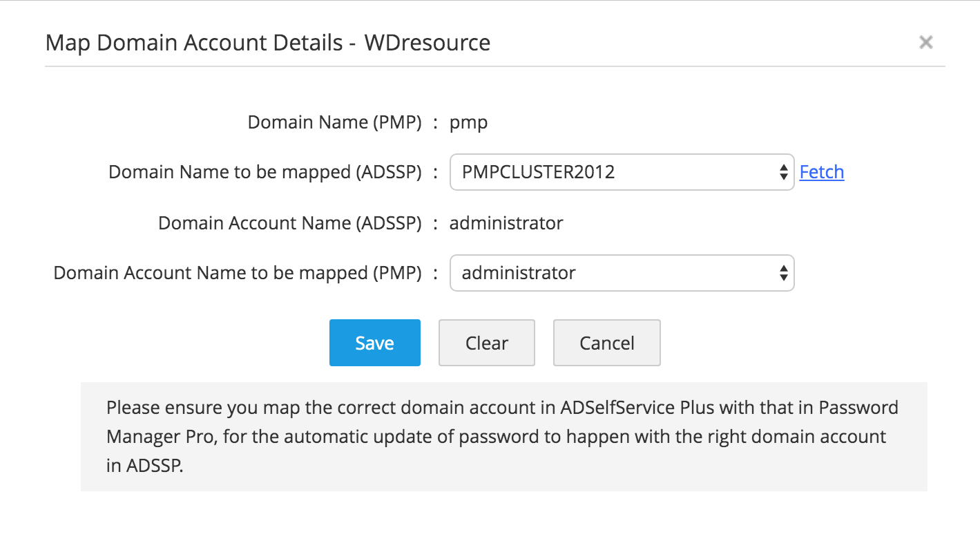Click the stepper arrows on administrator account selector
This screenshot has height=539, width=980.
783,273
